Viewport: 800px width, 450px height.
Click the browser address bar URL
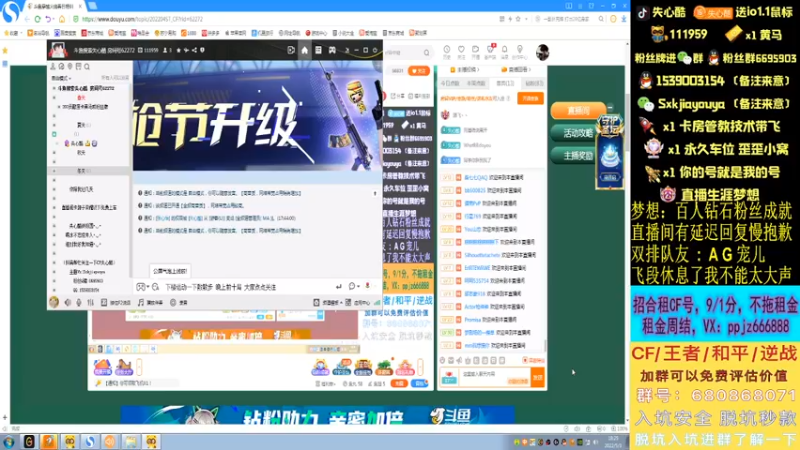click(142, 19)
